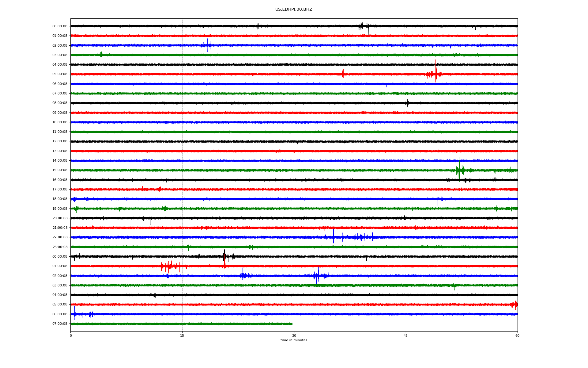This screenshot has height=368, width=588.
Task: Select the 23:00:08 row label
Action: (60, 247)
